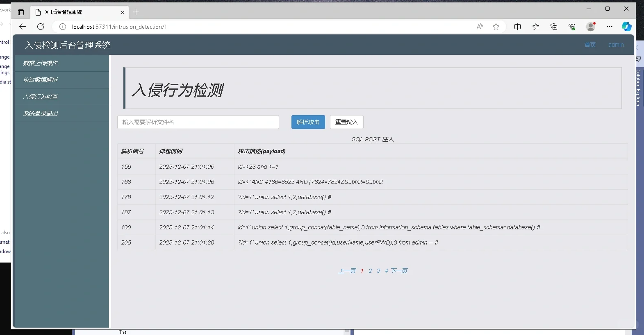Select row number 178 cell
644x335 pixels.
point(136,197)
